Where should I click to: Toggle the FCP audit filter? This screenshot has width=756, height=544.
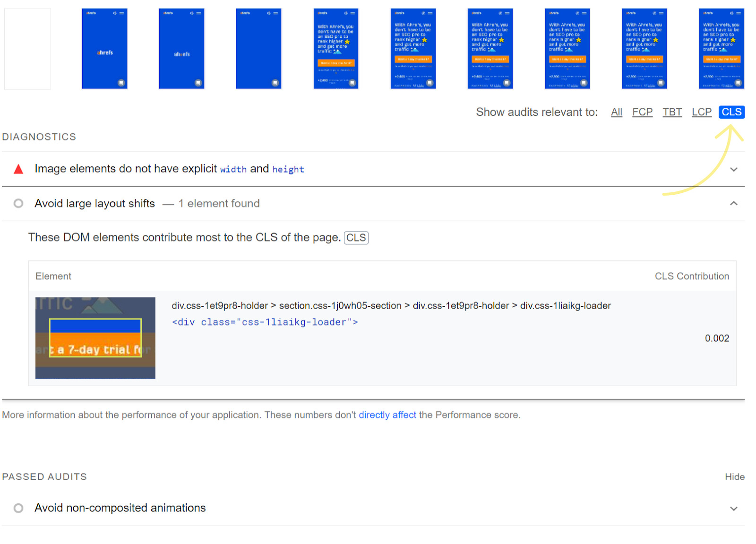click(x=642, y=112)
